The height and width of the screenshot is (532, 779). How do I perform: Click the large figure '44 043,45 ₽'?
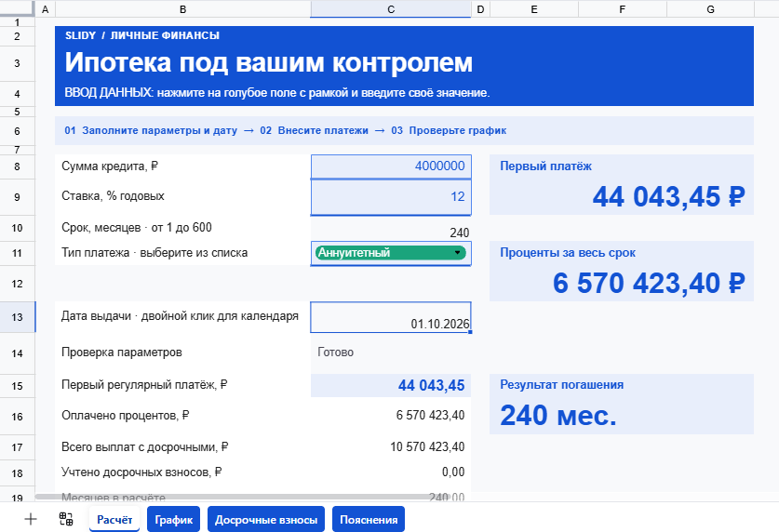pos(668,196)
